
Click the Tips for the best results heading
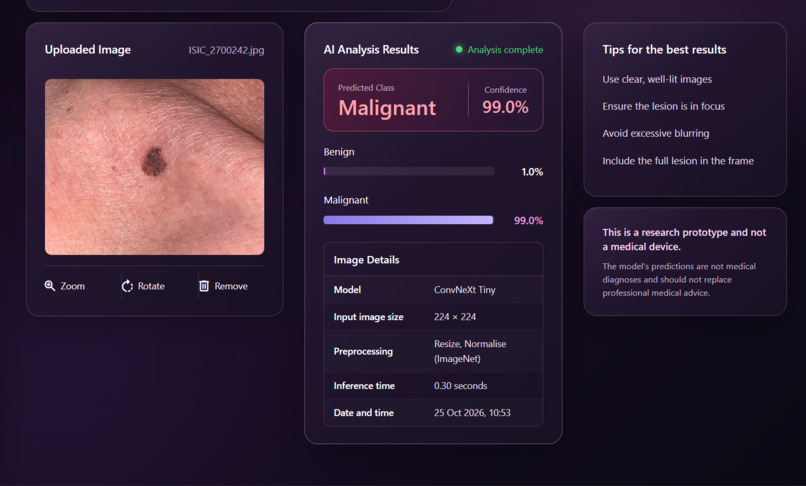click(664, 49)
